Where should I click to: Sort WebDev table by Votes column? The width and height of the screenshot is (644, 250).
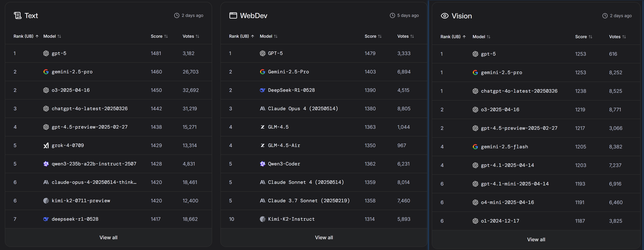406,36
